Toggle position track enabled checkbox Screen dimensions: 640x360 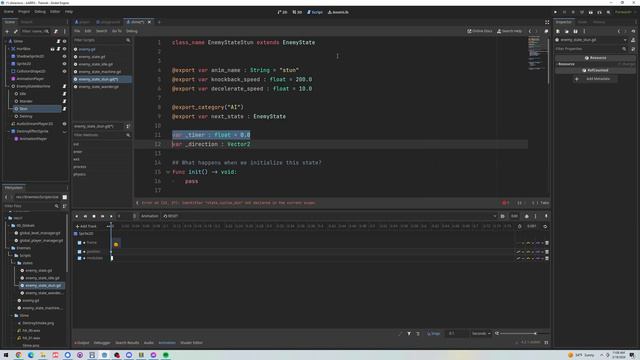[x=79, y=251]
